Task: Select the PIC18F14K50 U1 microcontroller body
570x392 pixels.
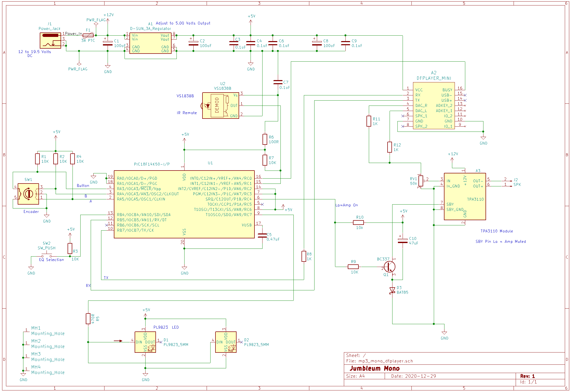Action: [184, 204]
